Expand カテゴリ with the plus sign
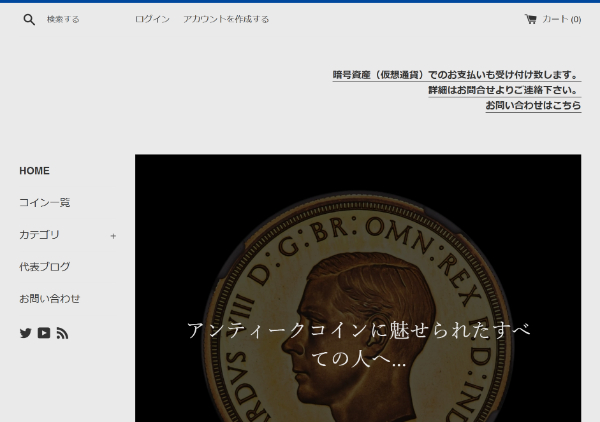Viewport: 600px width, 422px height. [113, 236]
